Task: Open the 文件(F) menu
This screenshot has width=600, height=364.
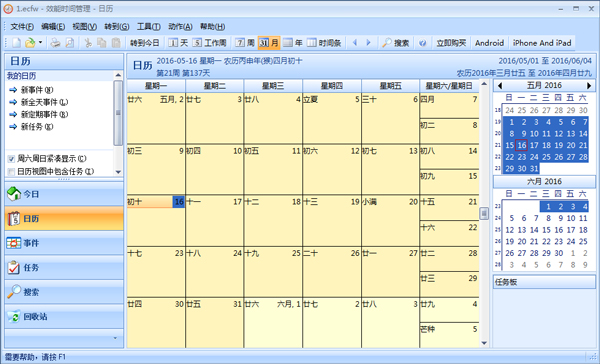Action: 22,26
